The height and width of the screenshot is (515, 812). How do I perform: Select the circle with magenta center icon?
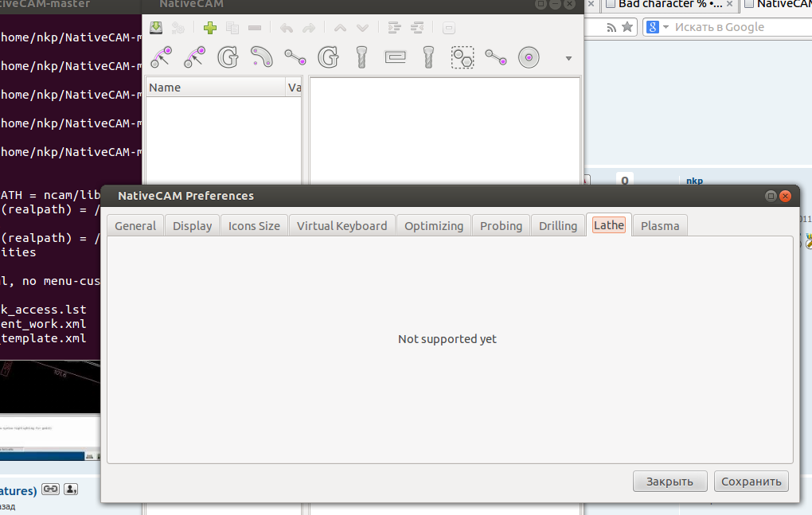tap(529, 57)
